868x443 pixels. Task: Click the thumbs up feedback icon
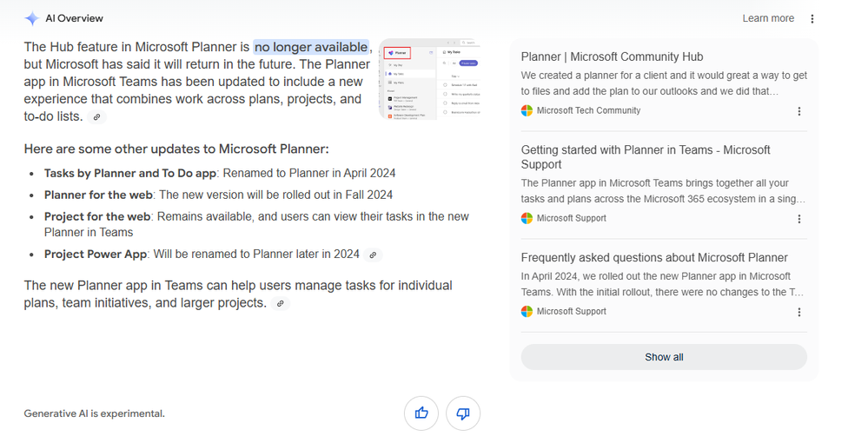[x=421, y=413]
